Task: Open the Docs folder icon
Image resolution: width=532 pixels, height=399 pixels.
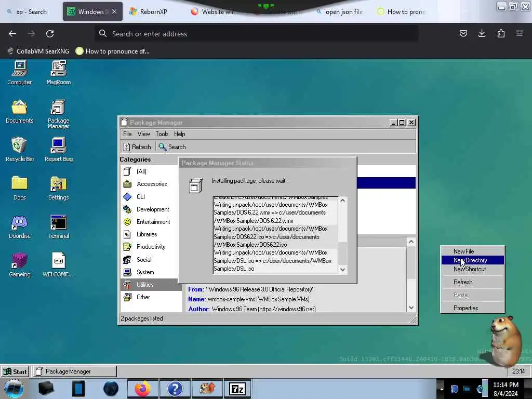Action: 19,188
